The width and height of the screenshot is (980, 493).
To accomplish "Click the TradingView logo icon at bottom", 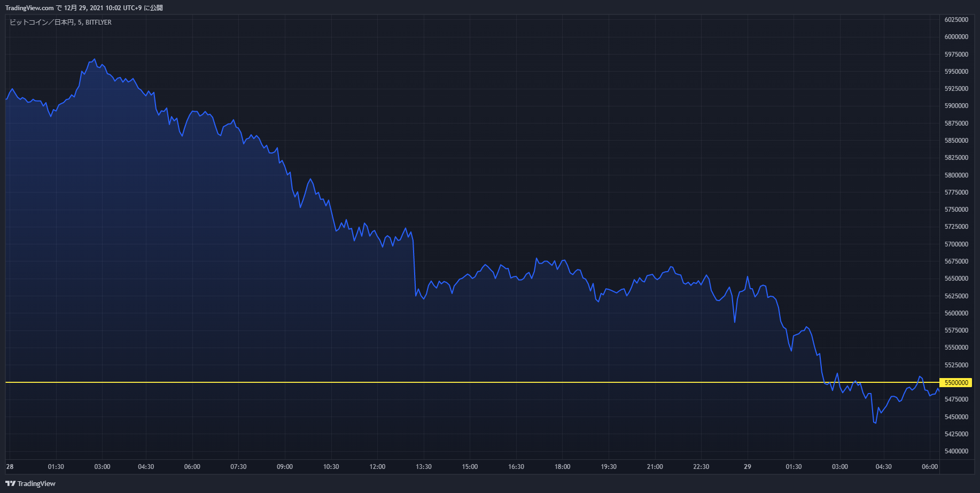I will 10,483.
